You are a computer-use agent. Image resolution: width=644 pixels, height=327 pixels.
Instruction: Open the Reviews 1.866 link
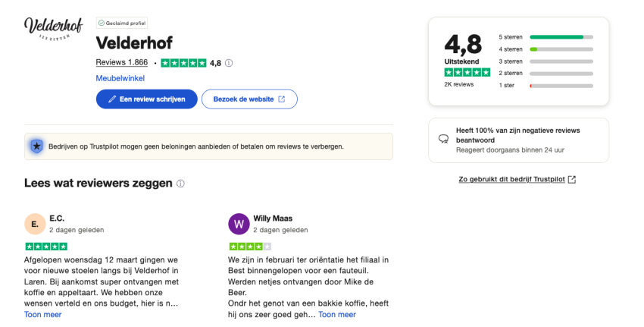[x=122, y=63]
